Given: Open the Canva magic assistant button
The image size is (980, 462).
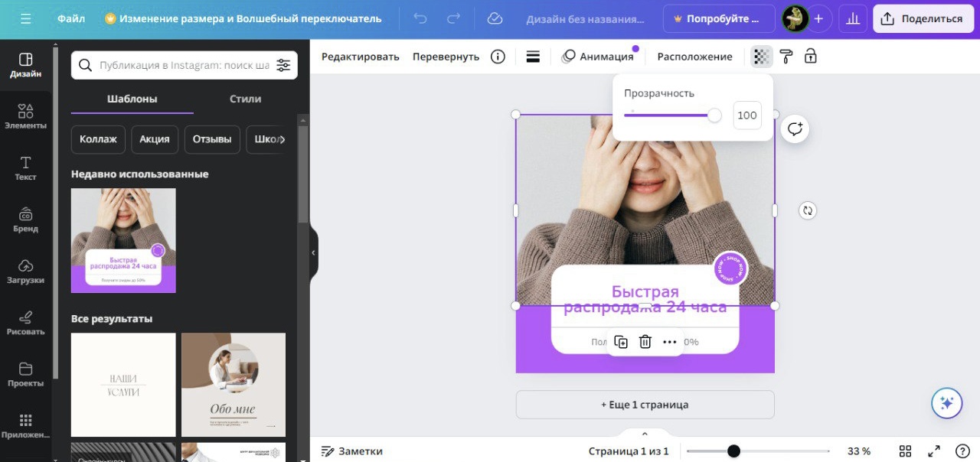Looking at the screenshot, I should 946,403.
